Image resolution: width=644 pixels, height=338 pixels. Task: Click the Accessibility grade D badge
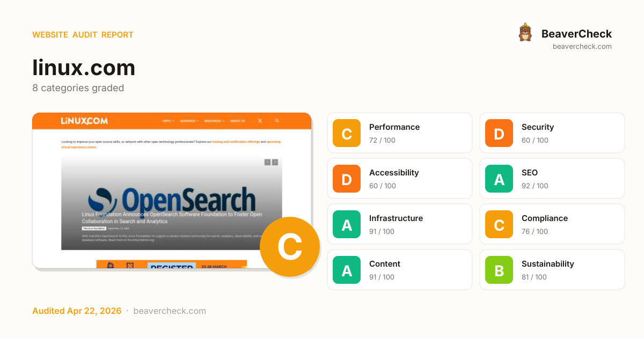click(347, 179)
